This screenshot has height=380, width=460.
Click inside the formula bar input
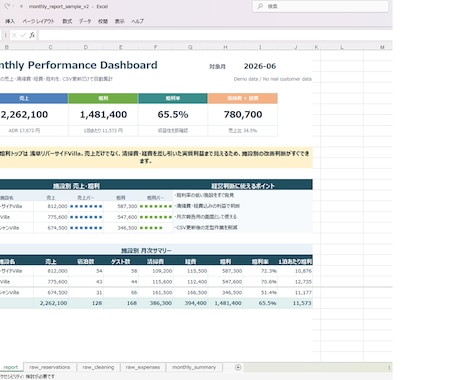pos(215,35)
